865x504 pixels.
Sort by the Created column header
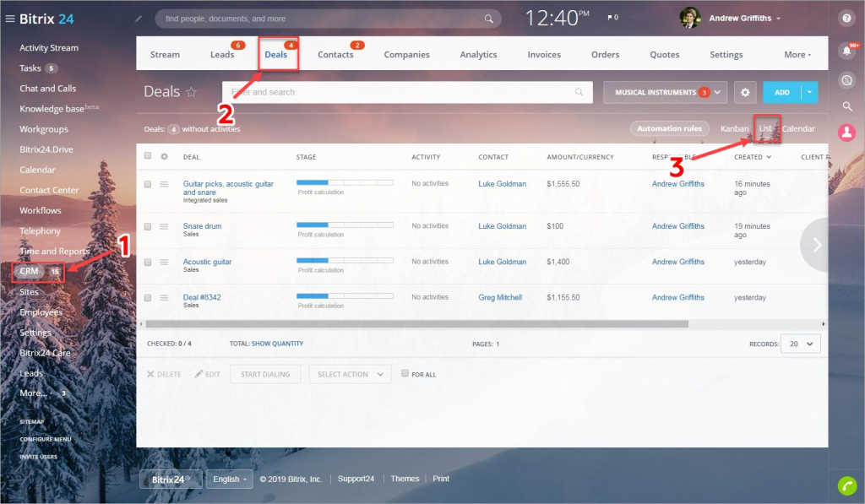[753, 157]
